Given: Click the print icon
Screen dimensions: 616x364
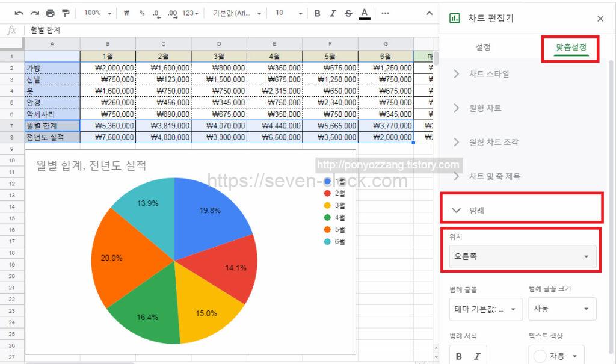Looking at the screenshot, I should [50, 13].
